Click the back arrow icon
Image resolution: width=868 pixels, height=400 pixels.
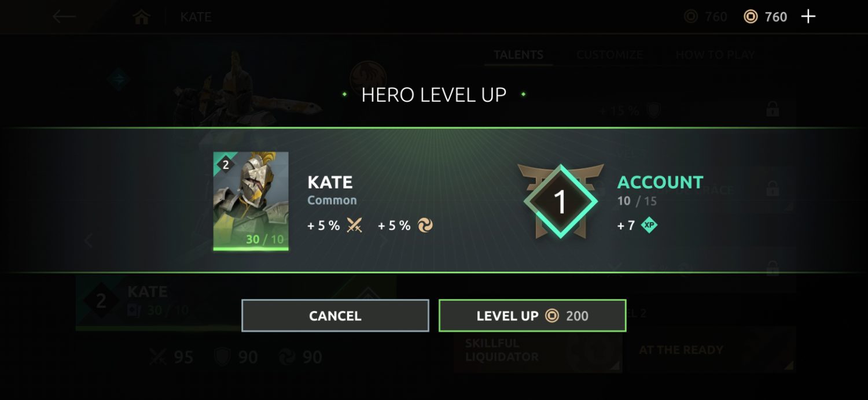[x=64, y=17]
